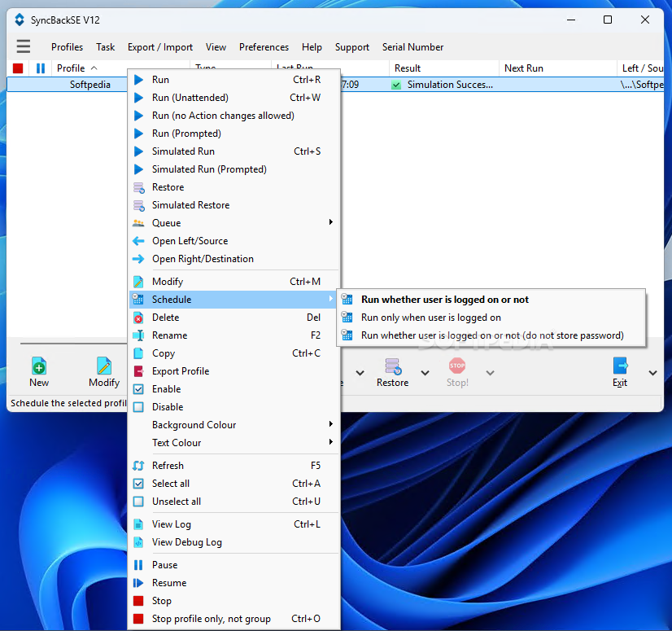Start a Simulated Run
Screen dimensions: 672x631
tap(234, 151)
